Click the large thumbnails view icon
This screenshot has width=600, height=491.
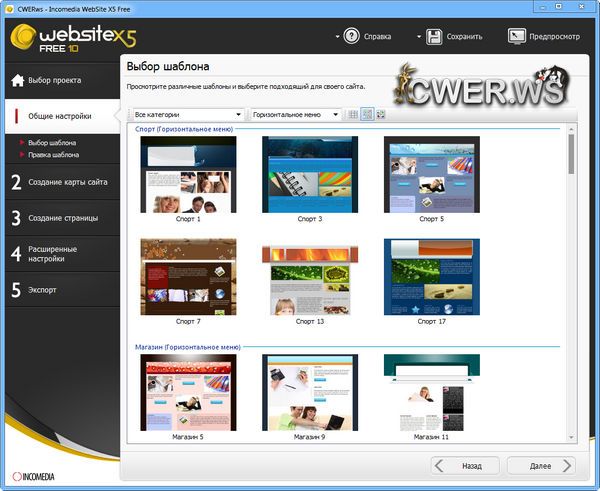381,114
